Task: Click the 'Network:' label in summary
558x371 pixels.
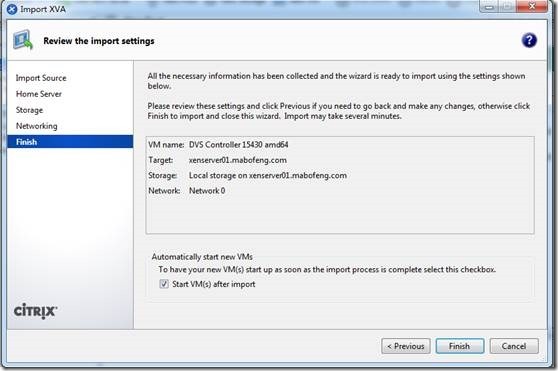Action: tap(164, 191)
